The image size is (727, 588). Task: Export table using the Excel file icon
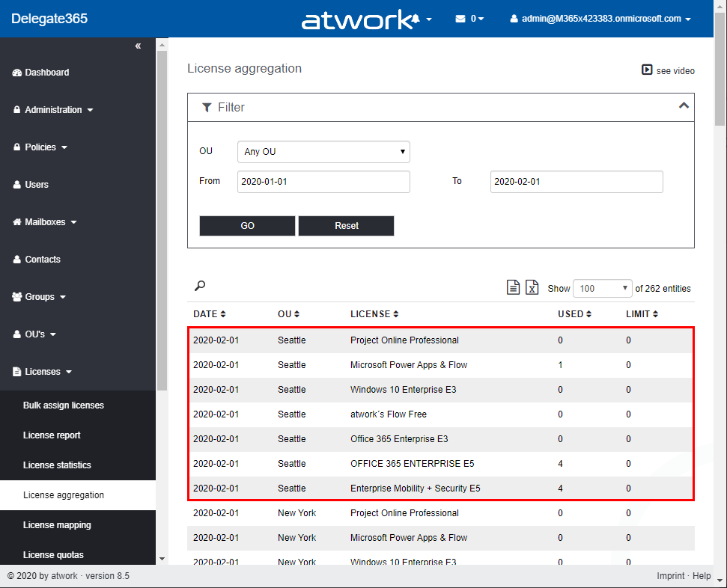point(532,288)
